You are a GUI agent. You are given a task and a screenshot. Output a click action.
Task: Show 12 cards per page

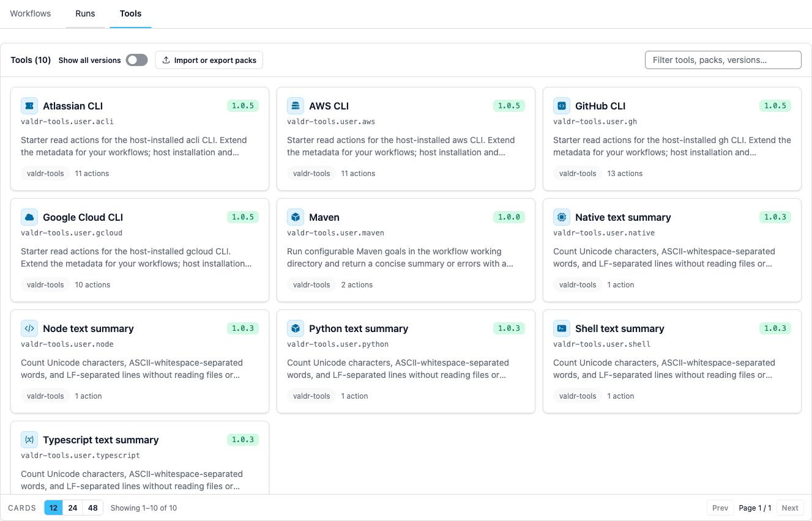coord(53,508)
